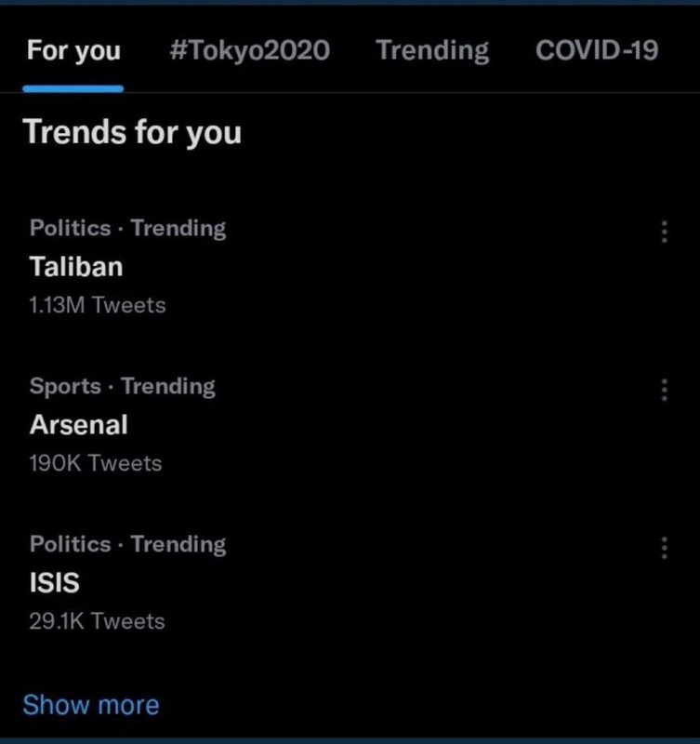Screen dimensions: 700x744
Task: Select the Politics · Trending label above ISIS
Action: 127,544
